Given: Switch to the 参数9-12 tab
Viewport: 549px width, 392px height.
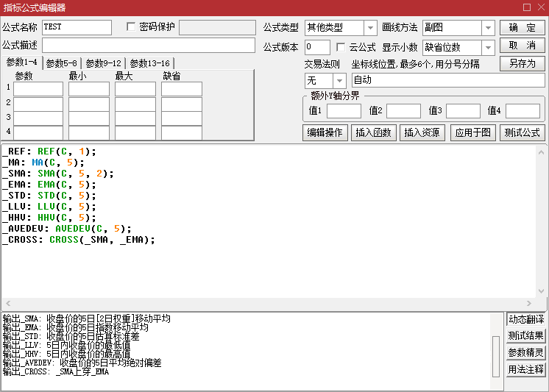Looking at the screenshot, I should 103,63.
